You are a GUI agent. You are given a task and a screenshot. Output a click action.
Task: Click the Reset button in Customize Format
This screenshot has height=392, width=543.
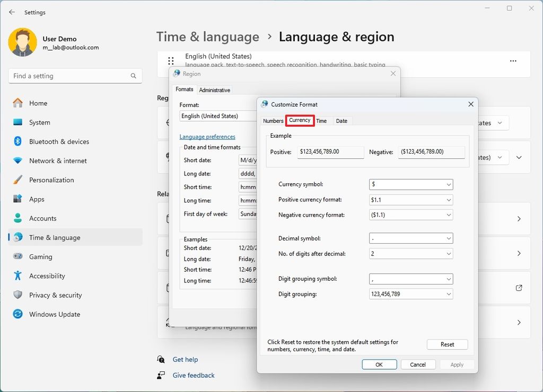tap(447, 344)
